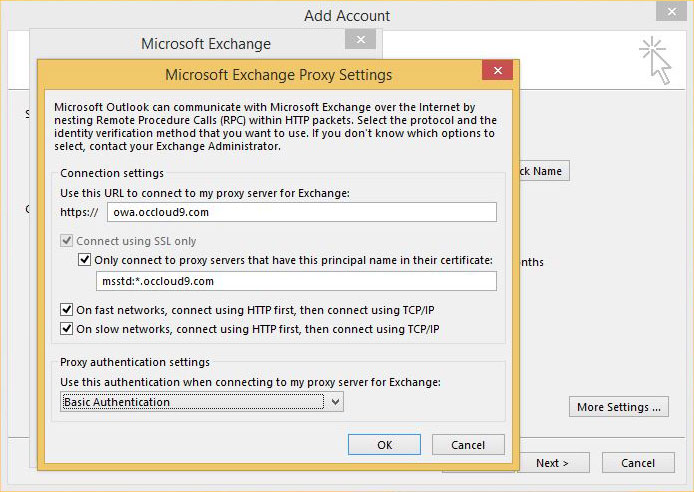Confirm proxy settings with OK
The height and width of the screenshot is (492, 694).
384,445
